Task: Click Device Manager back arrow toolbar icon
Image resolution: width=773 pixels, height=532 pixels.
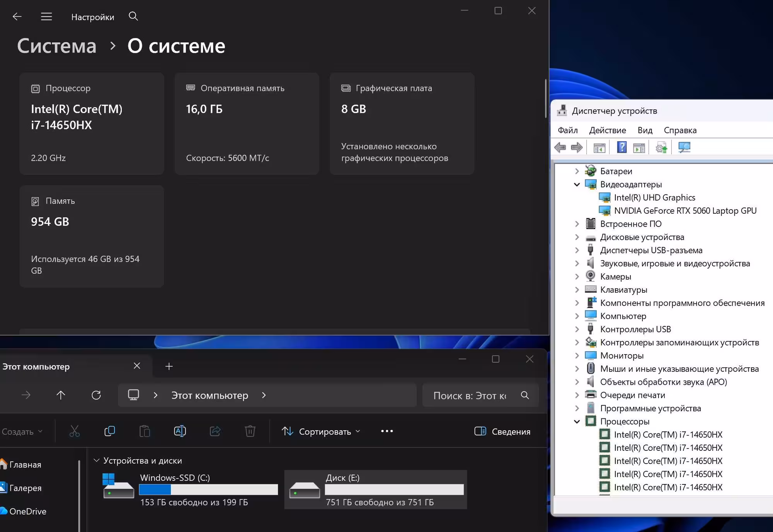Action: point(560,147)
